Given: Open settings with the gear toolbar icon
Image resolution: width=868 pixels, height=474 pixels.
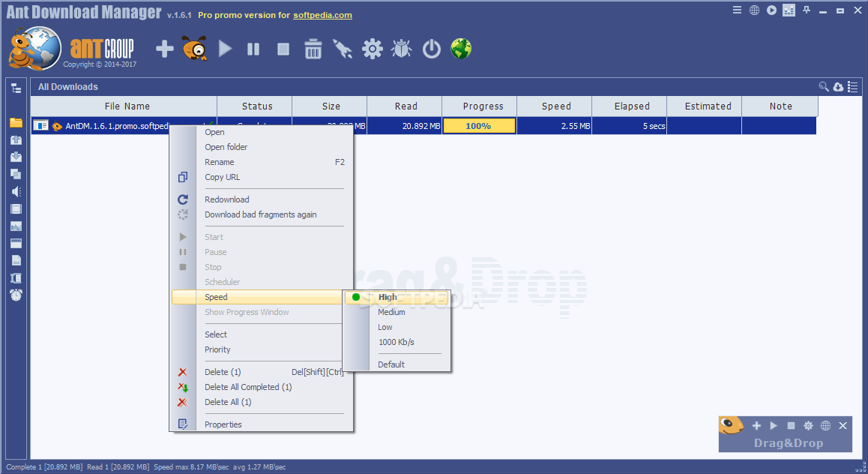Looking at the screenshot, I should 372,49.
